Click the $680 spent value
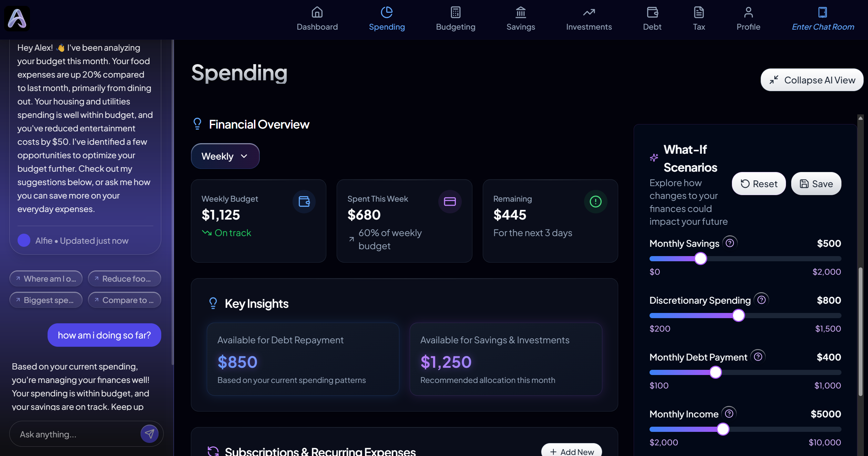The height and width of the screenshot is (456, 868). click(x=364, y=215)
